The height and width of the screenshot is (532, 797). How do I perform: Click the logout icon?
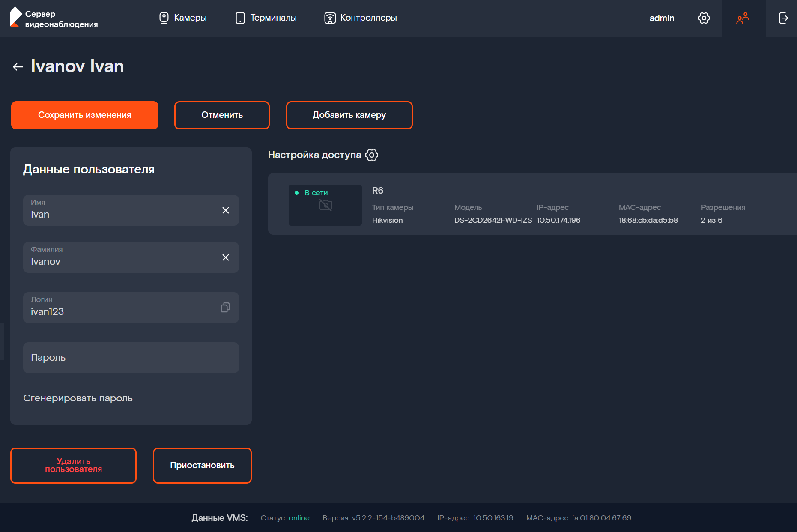pos(783,18)
